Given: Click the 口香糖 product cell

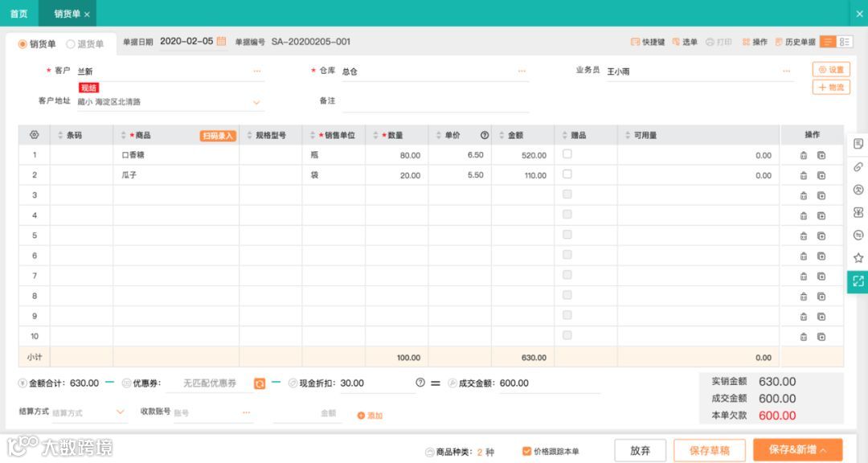Looking at the screenshot, I should point(176,155).
